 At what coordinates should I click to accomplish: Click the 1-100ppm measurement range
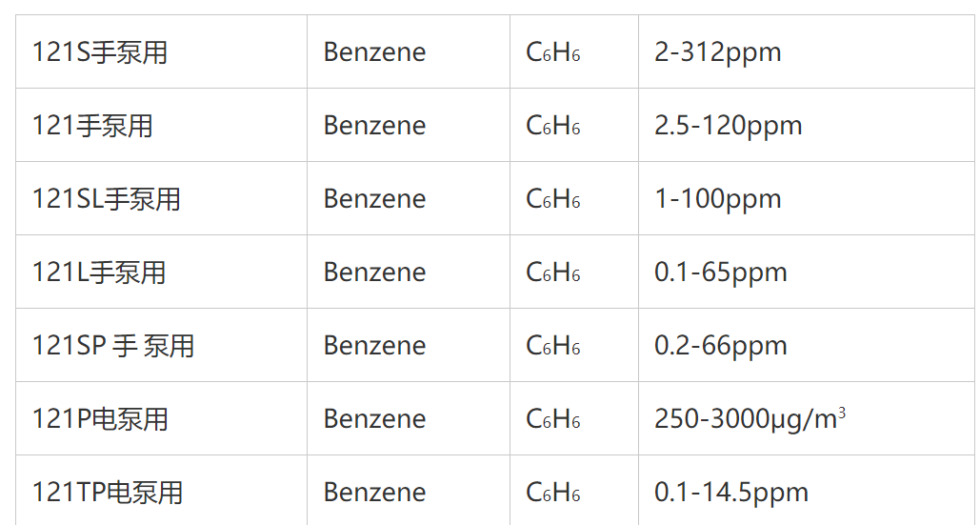pos(717,199)
